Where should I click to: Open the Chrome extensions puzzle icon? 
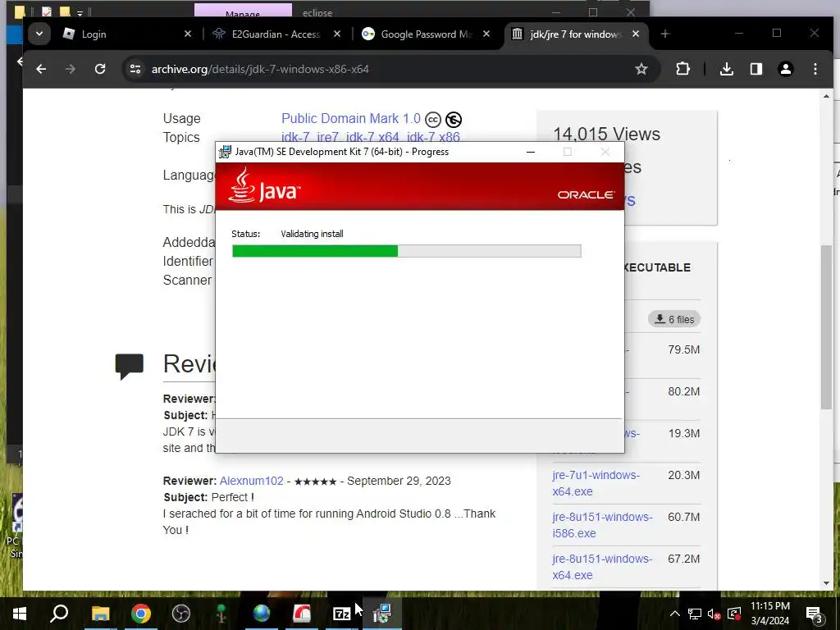[682, 69]
